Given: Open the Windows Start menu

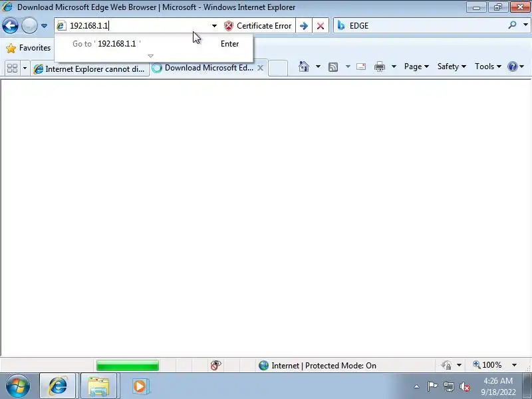Looking at the screenshot, I should tap(18, 386).
